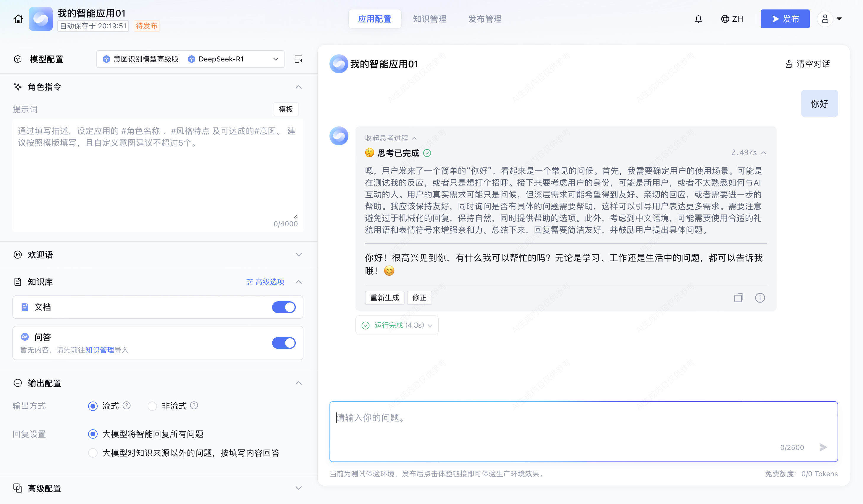Switch to the 知识管理 tab

(429, 19)
